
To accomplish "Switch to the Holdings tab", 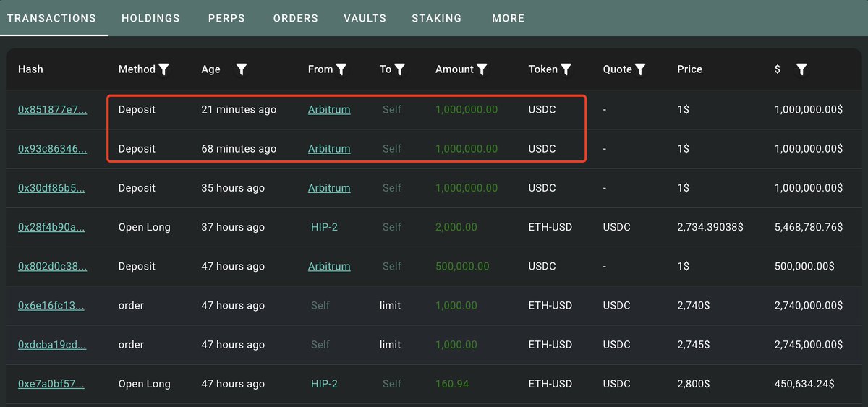I will click(150, 18).
